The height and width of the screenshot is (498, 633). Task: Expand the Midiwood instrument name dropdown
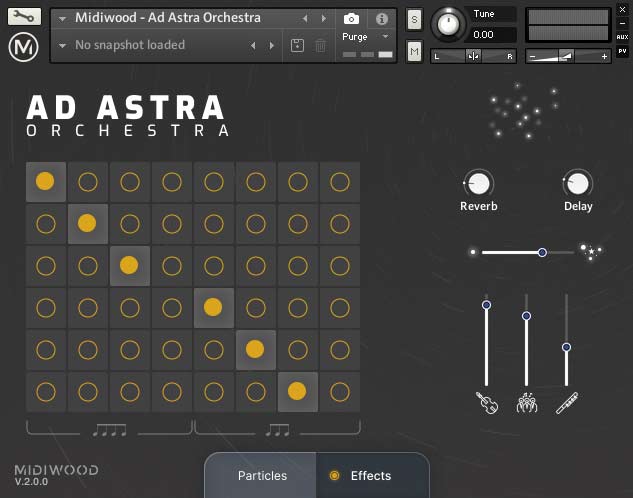tap(63, 18)
